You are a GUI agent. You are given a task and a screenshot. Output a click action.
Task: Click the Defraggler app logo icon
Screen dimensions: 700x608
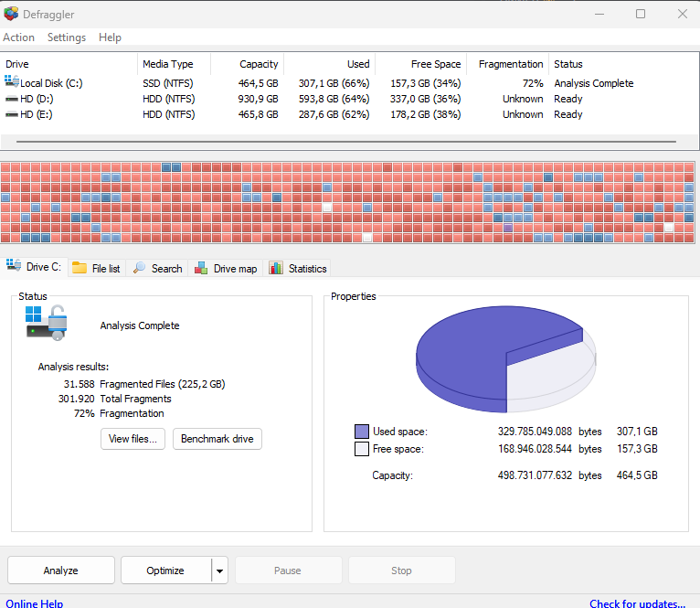click(11, 14)
